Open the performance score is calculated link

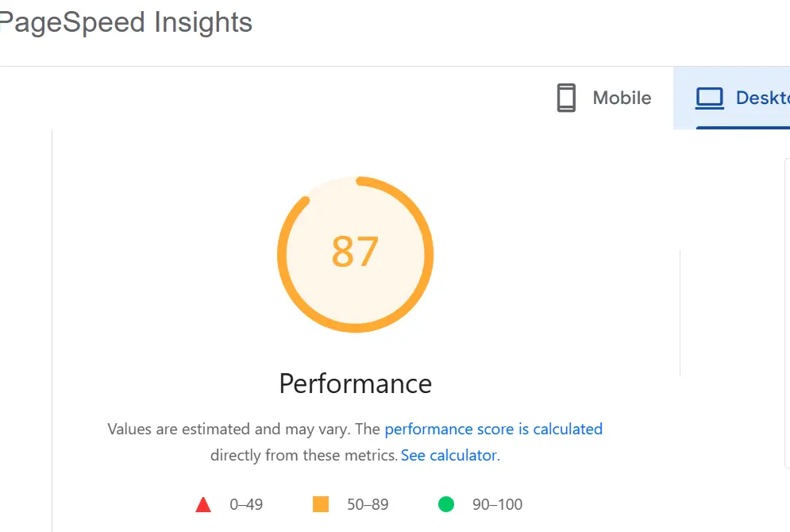494,429
